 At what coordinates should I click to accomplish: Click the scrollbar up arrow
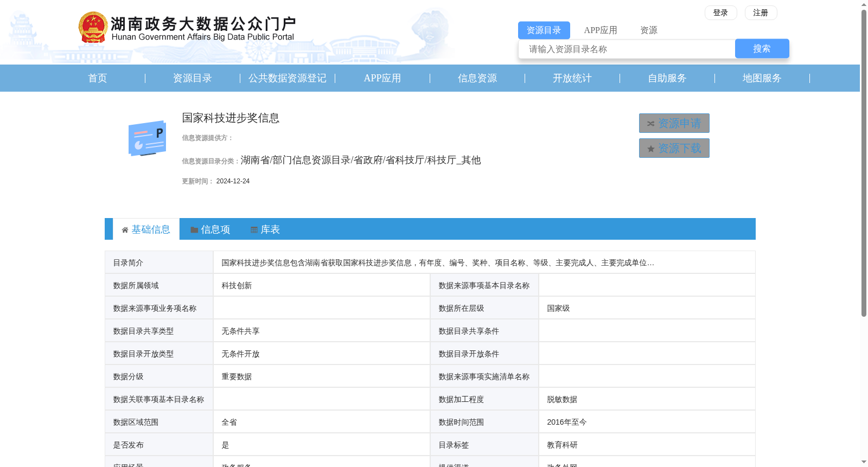pos(864,4)
